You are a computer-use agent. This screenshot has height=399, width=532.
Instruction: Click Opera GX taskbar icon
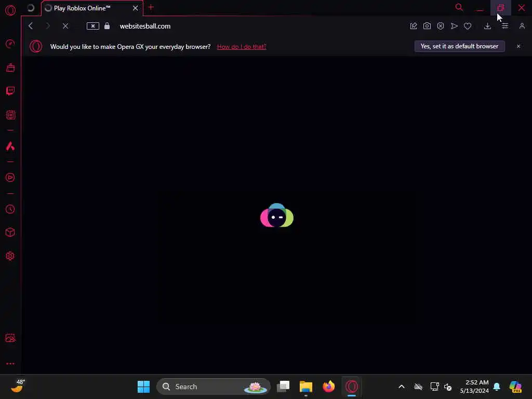(352, 387)
